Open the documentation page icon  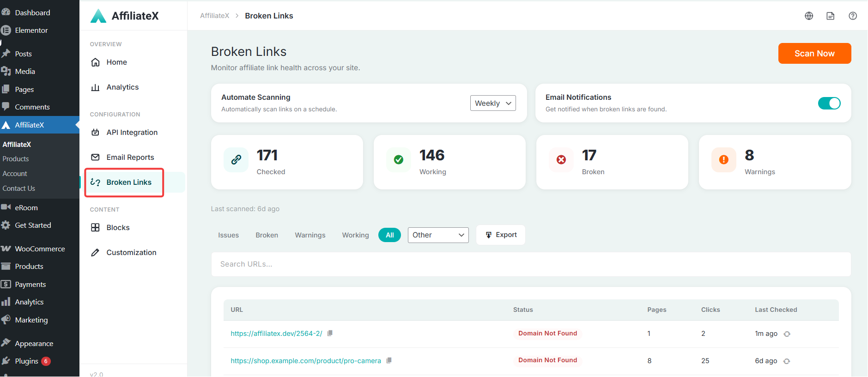[831, 16]
